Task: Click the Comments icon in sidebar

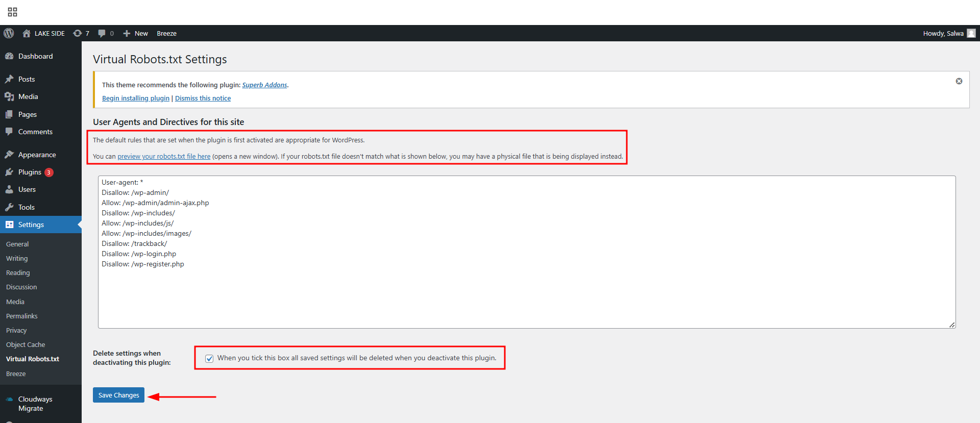Action: pyautogui.click(x=9, y=132)
